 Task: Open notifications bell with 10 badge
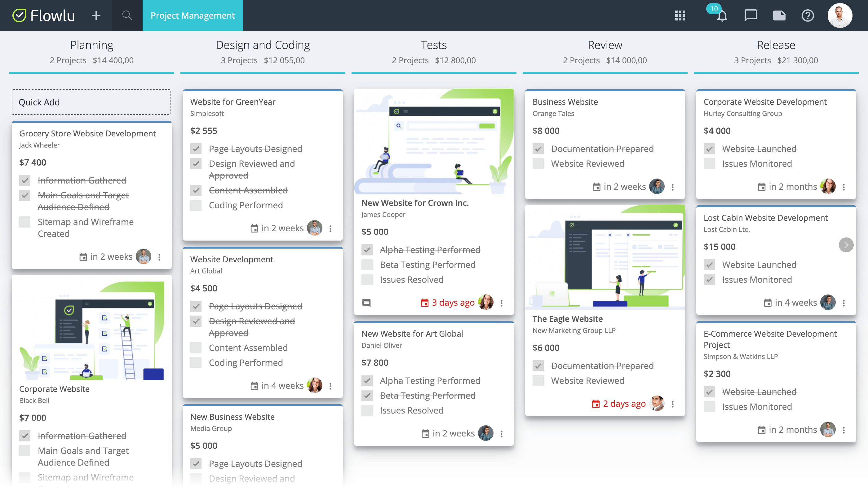point(722,15)
